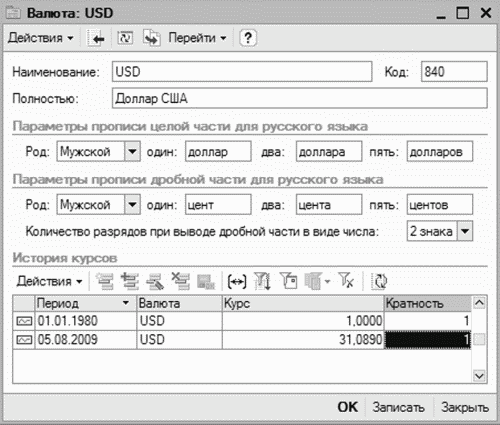Viewport: 500px width, 425px height.
Task: Click the table scroll down arrow
Action: point(479,376)
